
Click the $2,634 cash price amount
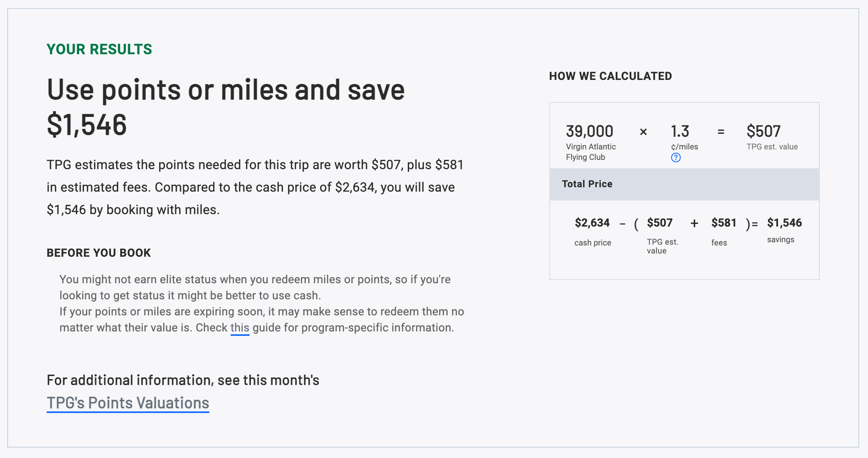click(x=592, y=223)
